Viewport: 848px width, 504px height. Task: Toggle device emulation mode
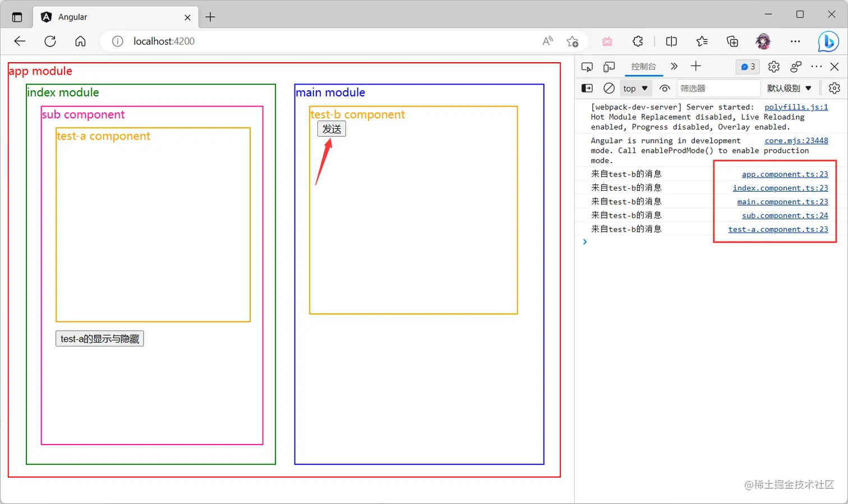[x=609, y=67]
